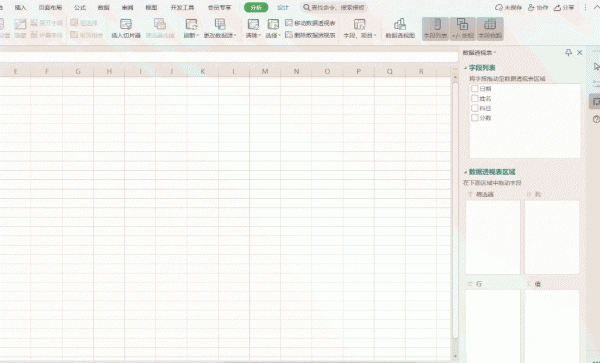Open the 清除 dropdown arrow
600x363 pixels.
(x=259, y=36)
